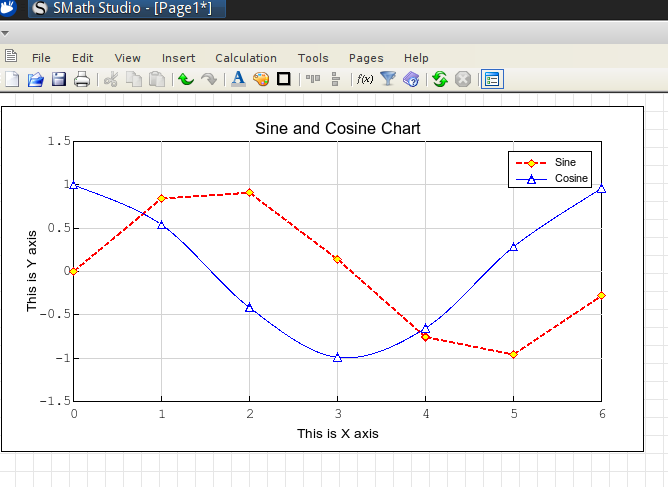Open the File menu
Screen dimensions: 668x487
click(x=41, y=58)
